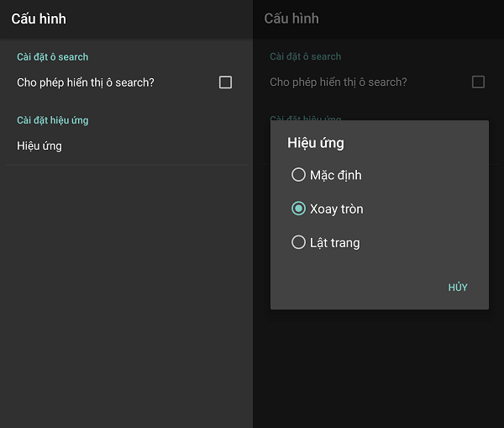Screen dimensions: 504x428
Task: Tick the undimmed 'Cho phép hiển thị ô search?' checkbox
Action: 225,82
